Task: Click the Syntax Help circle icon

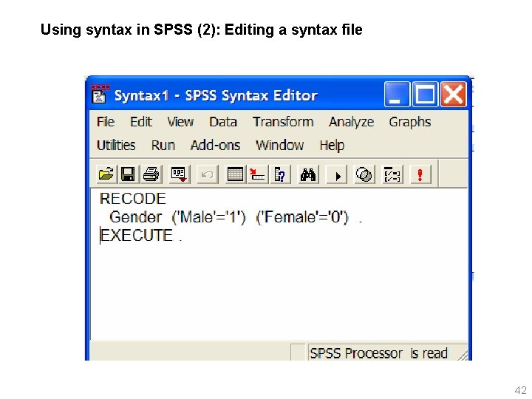Action: pos(364,174)
